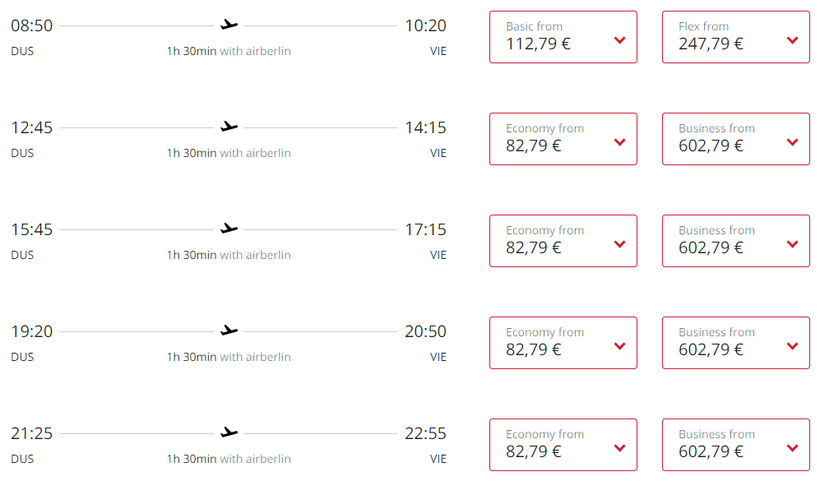The width and height of the screenshot is (820, 504).
Task: Click the 08:50 departure time
Action: 32,26
